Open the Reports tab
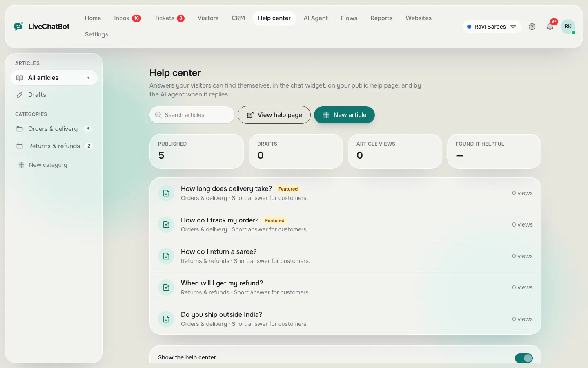Viewport: 588px width, 368px height. (381, 18)
